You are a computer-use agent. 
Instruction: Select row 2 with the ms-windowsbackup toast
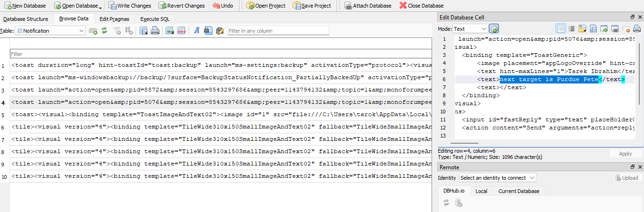221,78
